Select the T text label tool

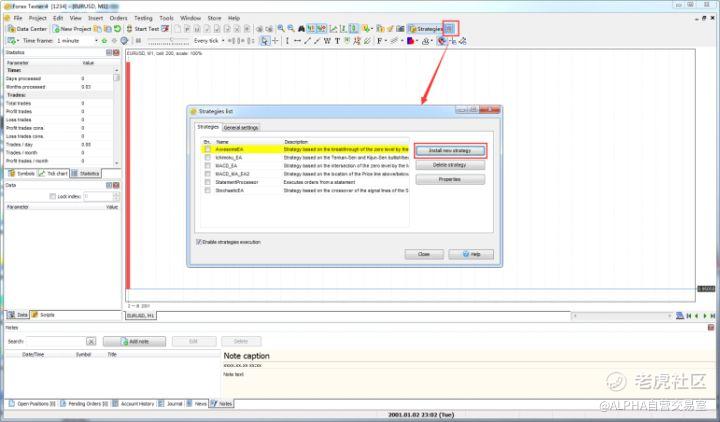point(337,41)
